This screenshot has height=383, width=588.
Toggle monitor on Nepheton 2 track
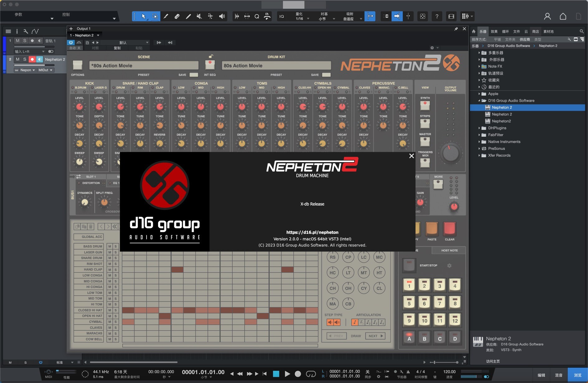click(40, 59)
